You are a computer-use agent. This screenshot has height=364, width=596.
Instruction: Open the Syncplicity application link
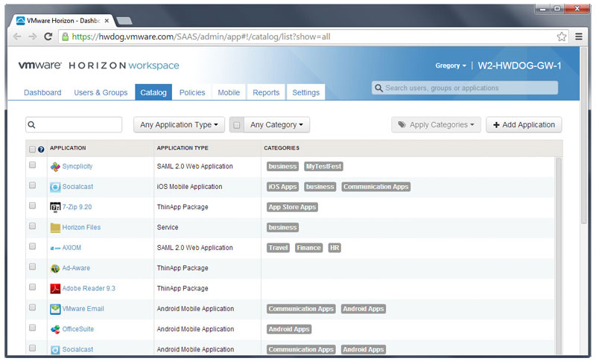point(77,167)
